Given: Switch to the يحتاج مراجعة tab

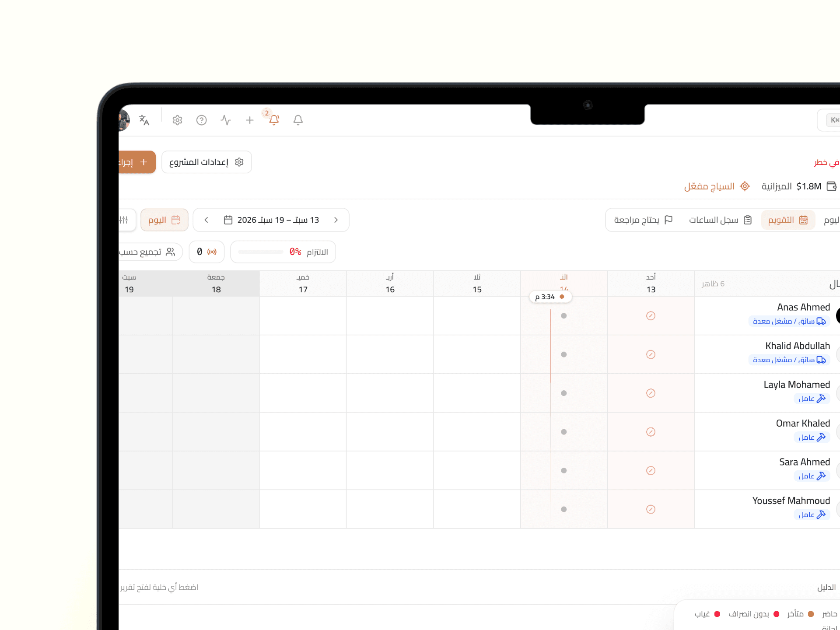Looking at the screenshot, I should (643, 220).
